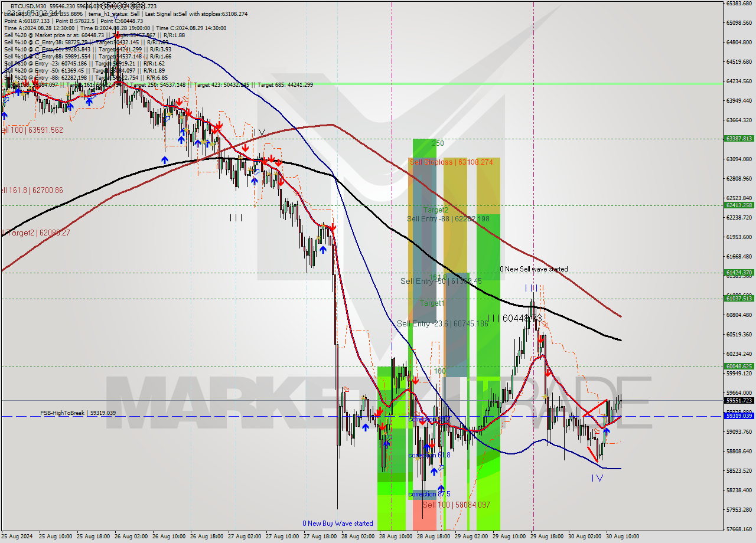Click the 60519.360 axis price

739,335
